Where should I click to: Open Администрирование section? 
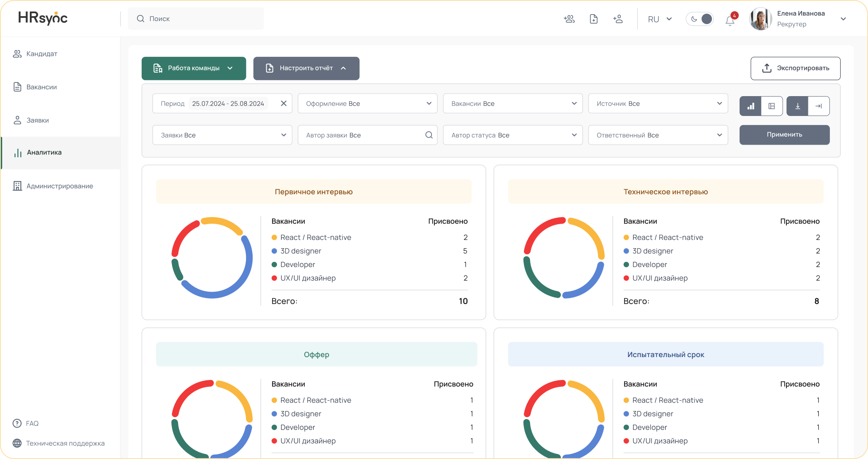60,186
